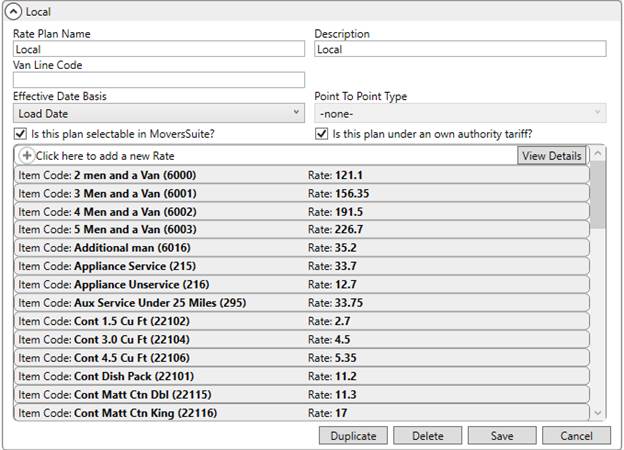Click the Duplicate button
624x450 pixels.
coord(353,436)
